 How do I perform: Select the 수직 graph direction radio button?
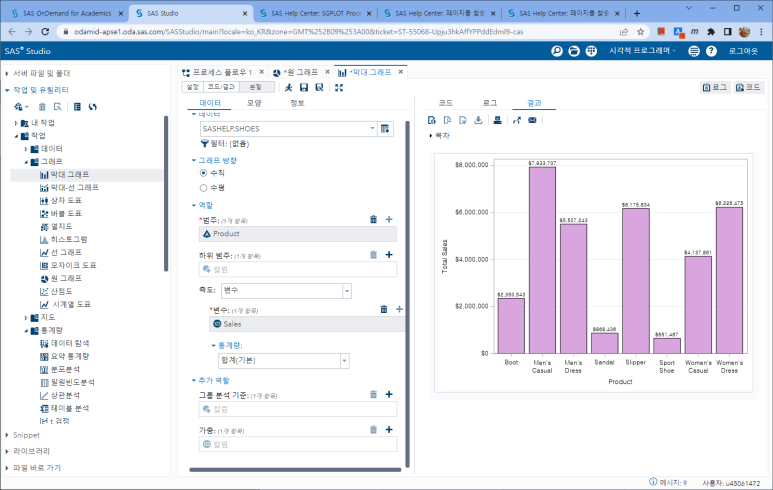pos(203,173)
